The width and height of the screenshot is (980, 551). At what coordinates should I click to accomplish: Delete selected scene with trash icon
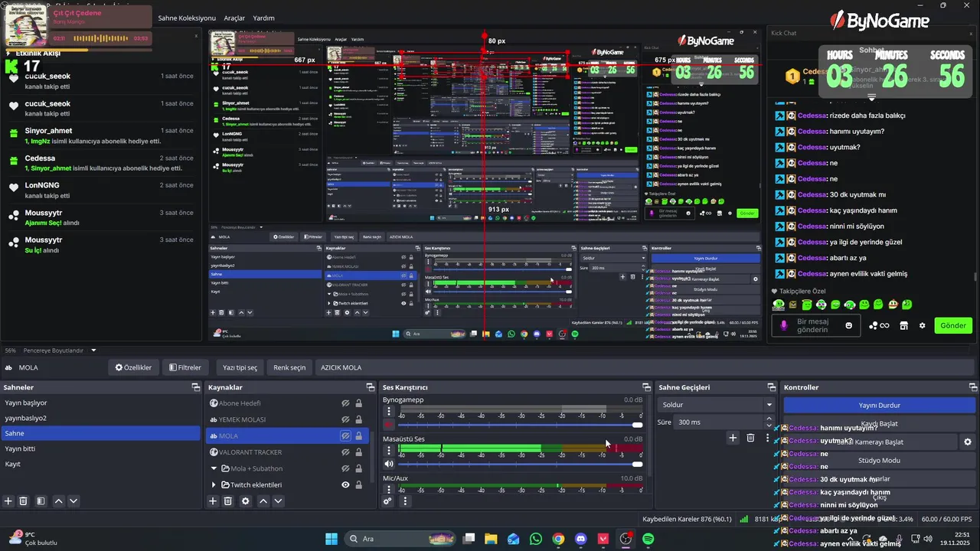point(24,500)
